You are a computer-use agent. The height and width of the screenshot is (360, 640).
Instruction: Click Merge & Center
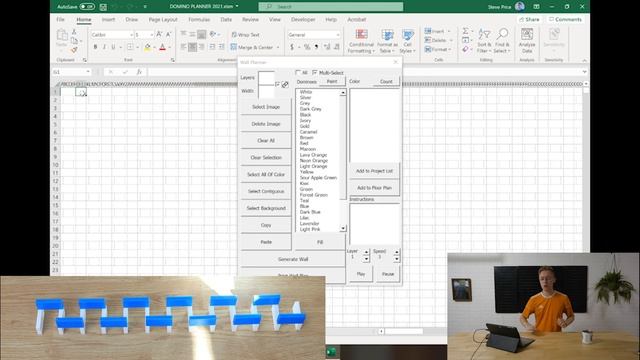pos(251,47)
